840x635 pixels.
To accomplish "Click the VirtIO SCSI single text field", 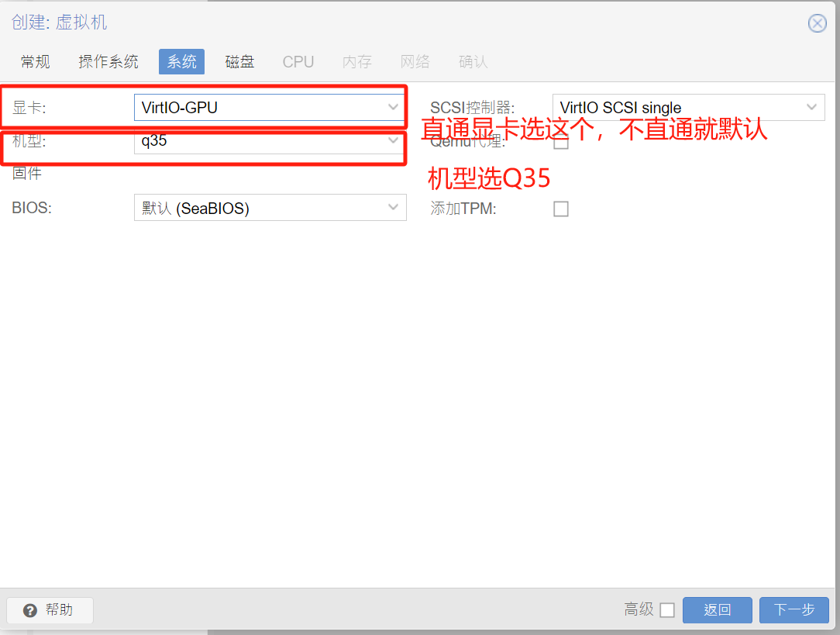I will [x=674, y=108].
